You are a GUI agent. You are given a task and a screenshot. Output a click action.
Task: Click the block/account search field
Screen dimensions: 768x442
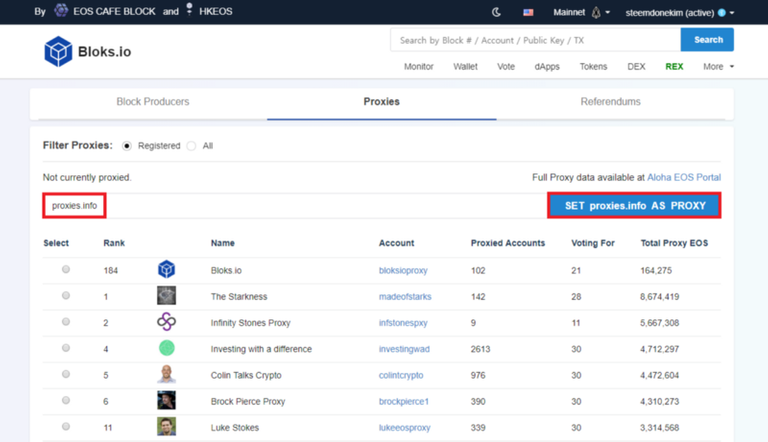coord(535,40)
